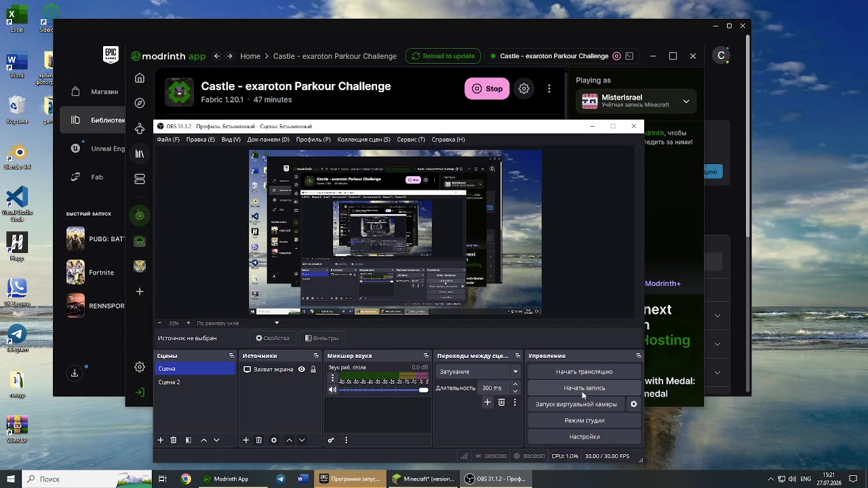Open Файл menu in OBS
Viewport: 868px width, 488px height.
tap(168, 140)
